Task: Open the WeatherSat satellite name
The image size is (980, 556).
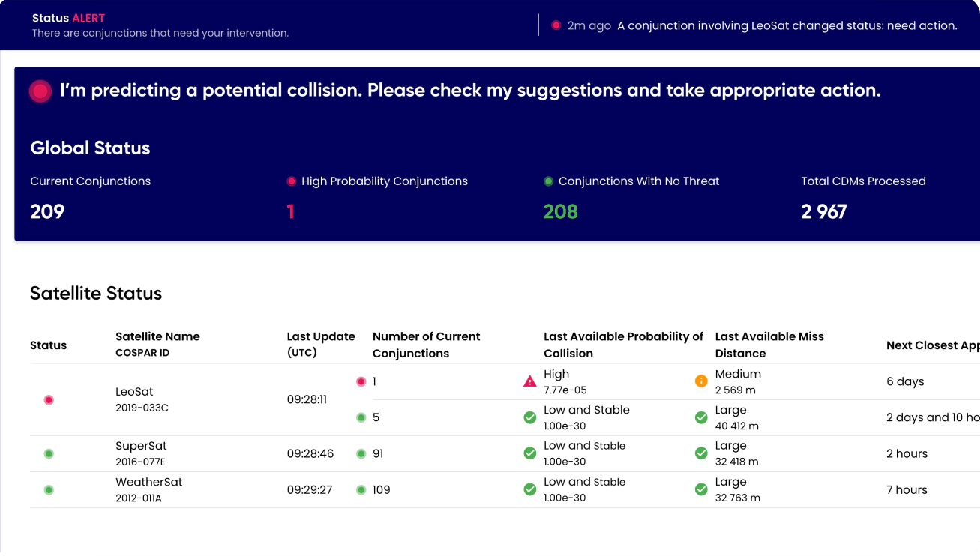Action: click(x=149, y=482)
